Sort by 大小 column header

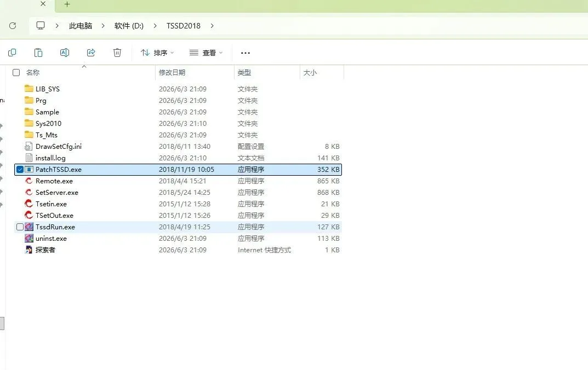tap(310, 73)
